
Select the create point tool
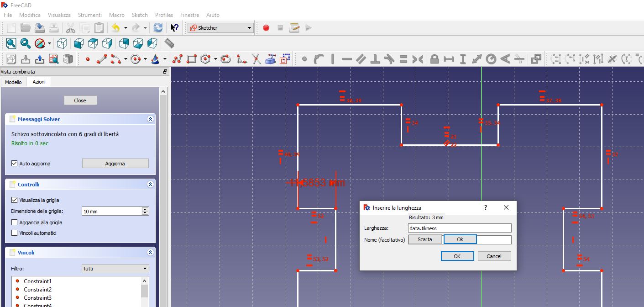click(88, 59)
